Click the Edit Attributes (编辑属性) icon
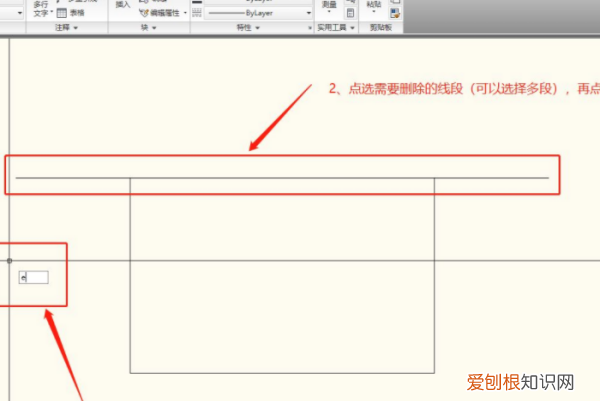 pos(144,13)
